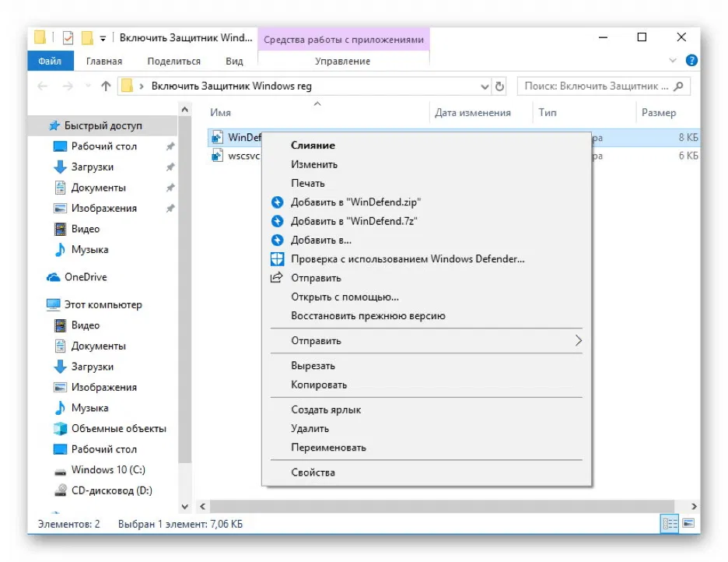Screen dimensions: 728x562
Task: Navigate up one folder level
Action: pyautogui.click(x=107, y=86)
